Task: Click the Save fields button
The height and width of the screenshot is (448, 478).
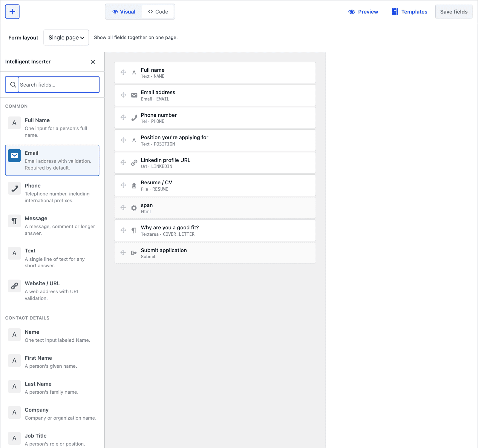Action: click(x=454, y=12)
